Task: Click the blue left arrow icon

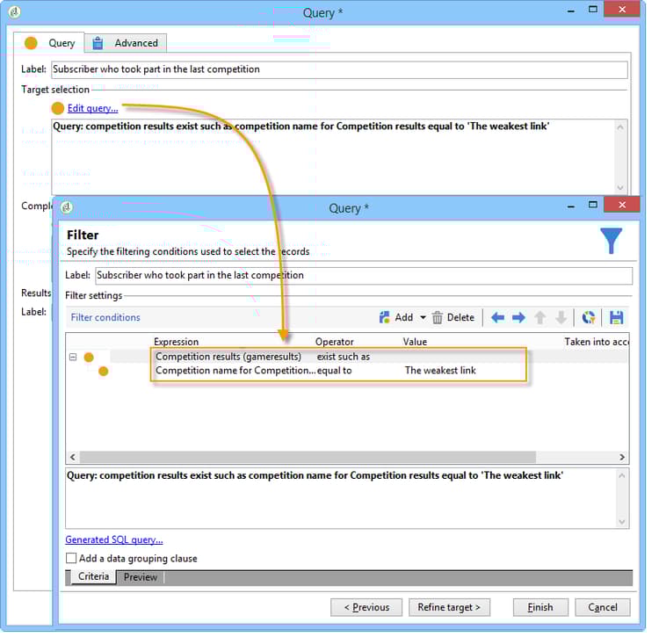Action: (x=497, y=317)
